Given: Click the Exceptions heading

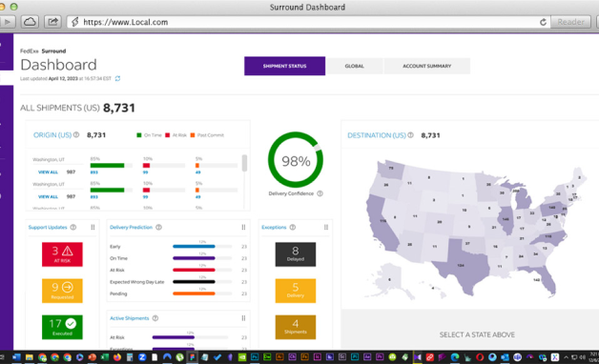Looking at the screenshot, I should click(274, 227).
